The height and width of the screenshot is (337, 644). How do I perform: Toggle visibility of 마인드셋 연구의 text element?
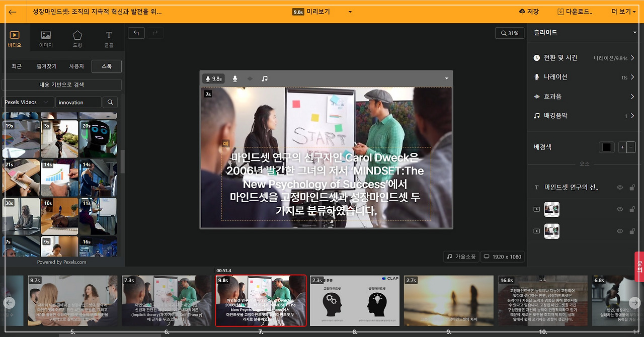(x=620, y=187)
